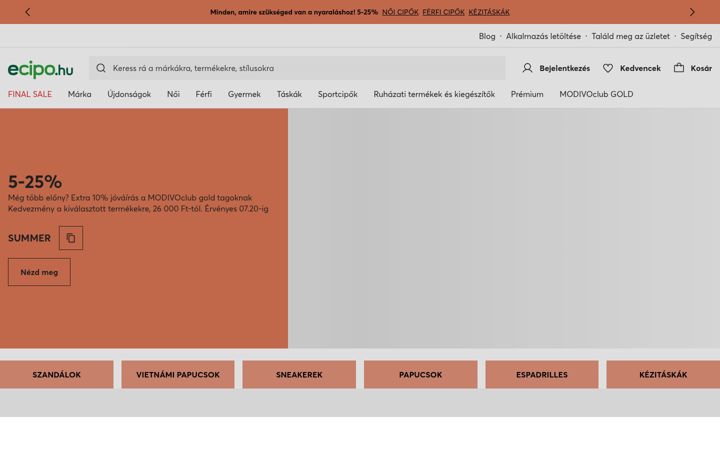Viewport: 720px width, 450px height.
Task: Open the Újdonságok menu
Action: click(129, 94)
